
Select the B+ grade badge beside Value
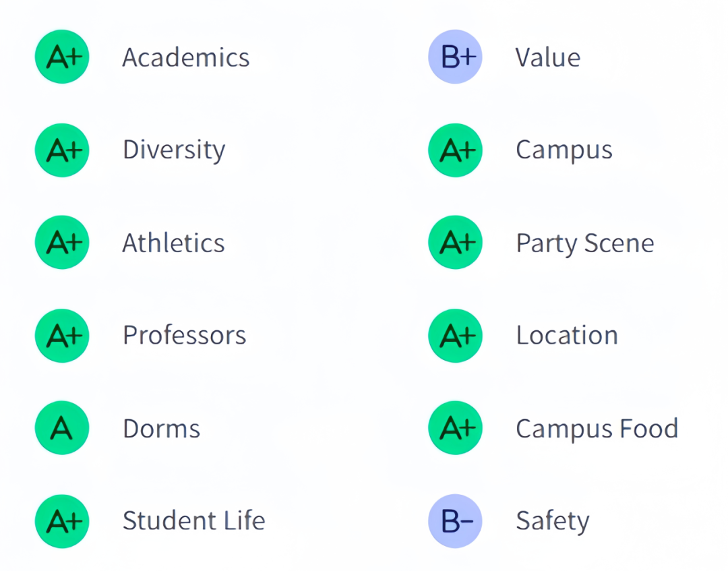(x=455, y=57)
